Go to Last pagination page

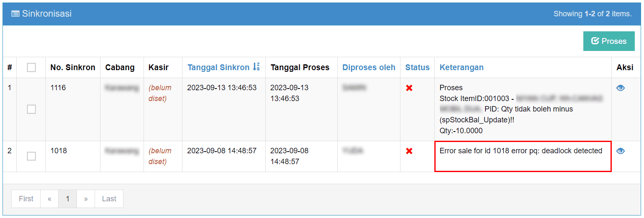(x=109, y=199)
